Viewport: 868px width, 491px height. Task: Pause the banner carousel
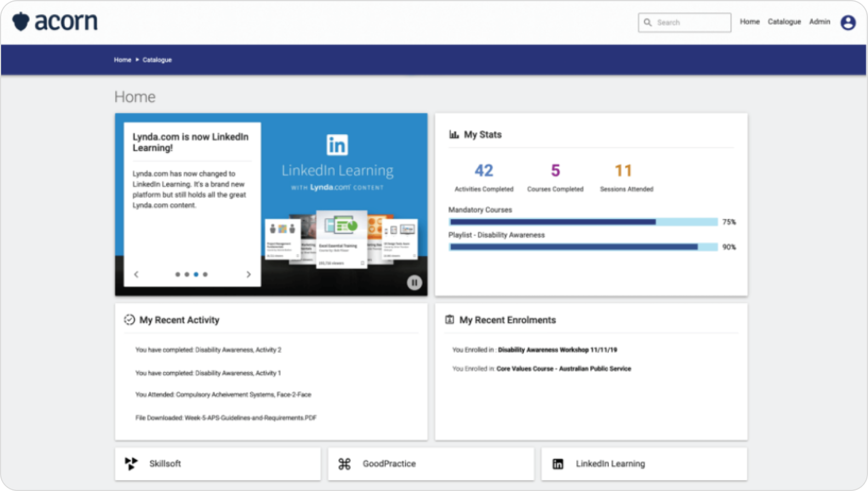point(414,282)
